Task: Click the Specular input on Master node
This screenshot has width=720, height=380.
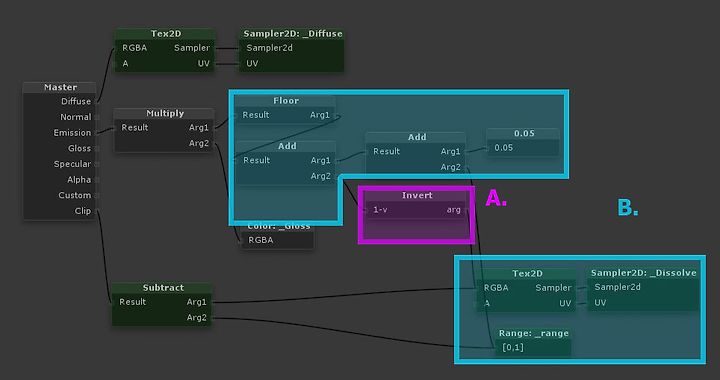Action: (72, 164)
